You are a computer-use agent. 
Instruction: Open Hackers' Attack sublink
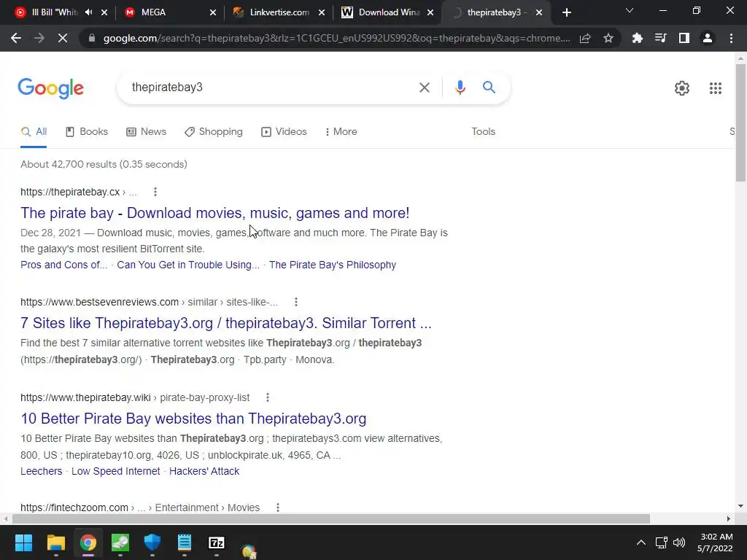pyautogui.click(x=204, y=471)
